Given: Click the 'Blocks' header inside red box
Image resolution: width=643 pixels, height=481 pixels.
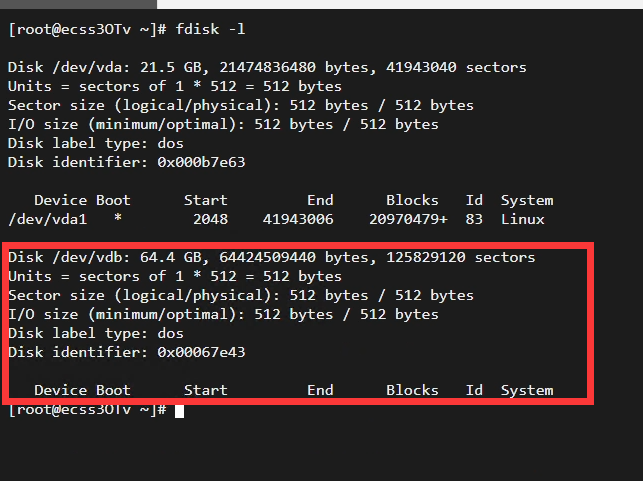Looking at the screenshot, I should 412,390.
